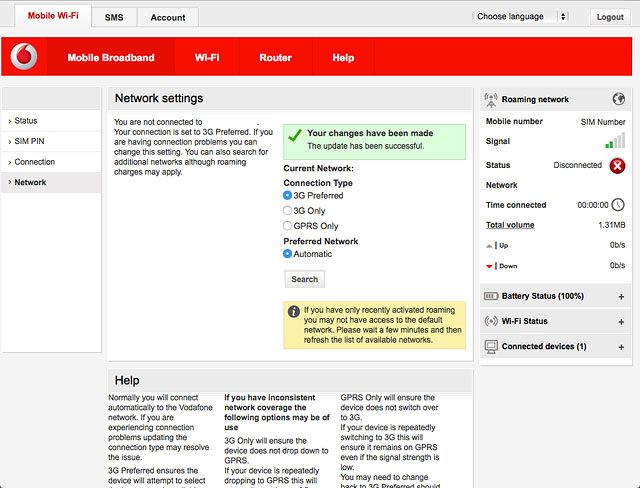Viewport: 640px width, 488px height.
Task: Choose Automatic preferred network option
Action: (x=288, y=254)
